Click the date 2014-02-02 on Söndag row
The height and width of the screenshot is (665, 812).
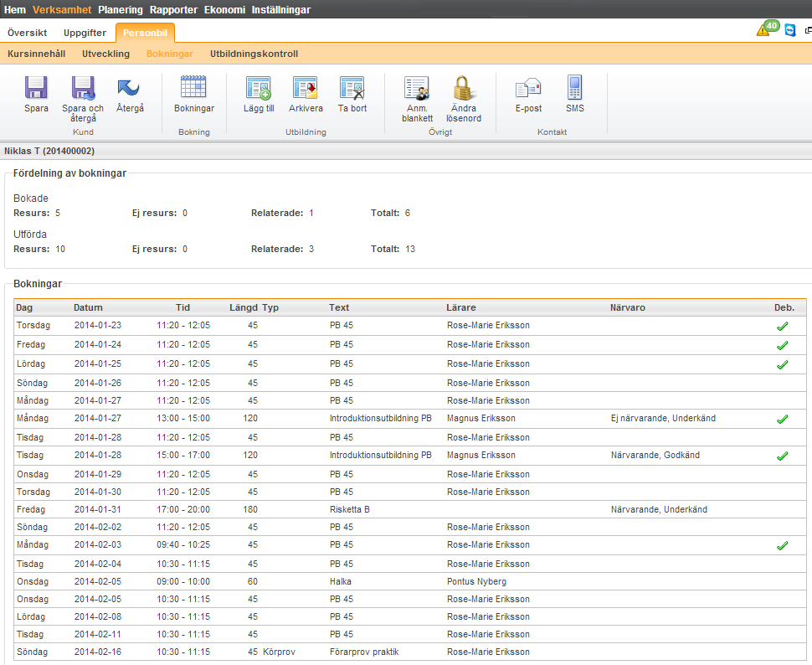pos(97,527)
